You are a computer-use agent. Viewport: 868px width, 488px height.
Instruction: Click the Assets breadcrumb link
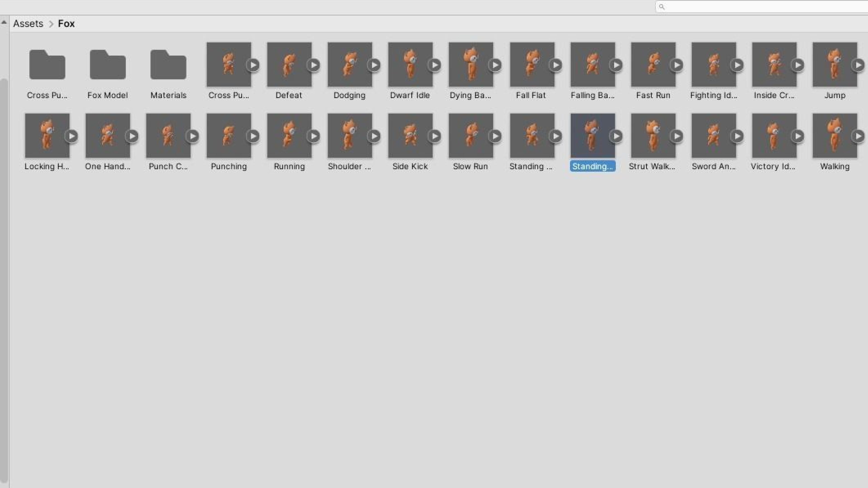click(x=28, y=23)
